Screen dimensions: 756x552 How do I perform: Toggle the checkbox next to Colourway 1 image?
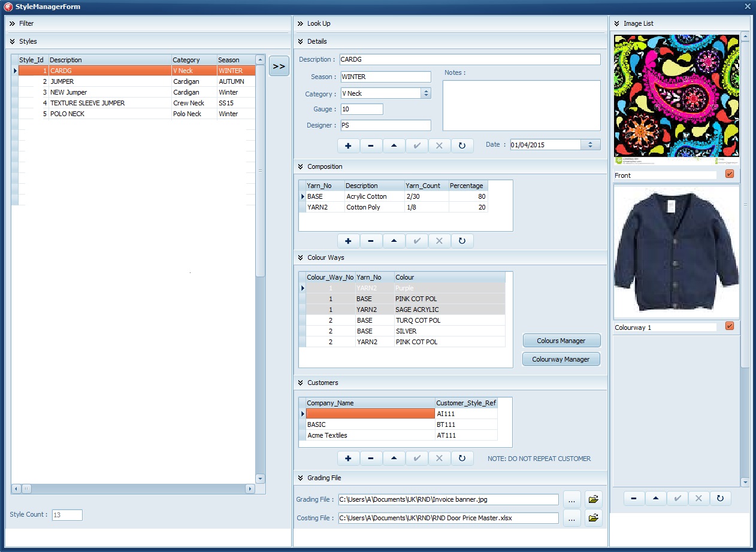[729, 326]
